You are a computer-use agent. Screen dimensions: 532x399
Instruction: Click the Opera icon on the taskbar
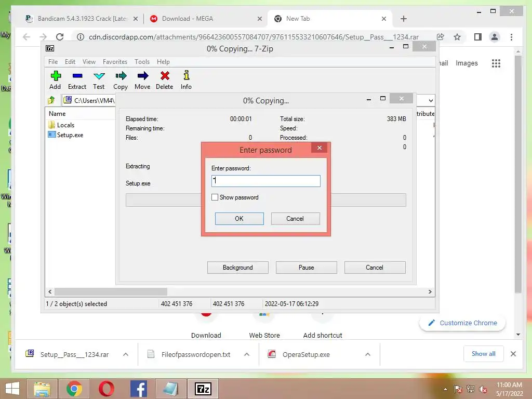[x=106, y=389]
